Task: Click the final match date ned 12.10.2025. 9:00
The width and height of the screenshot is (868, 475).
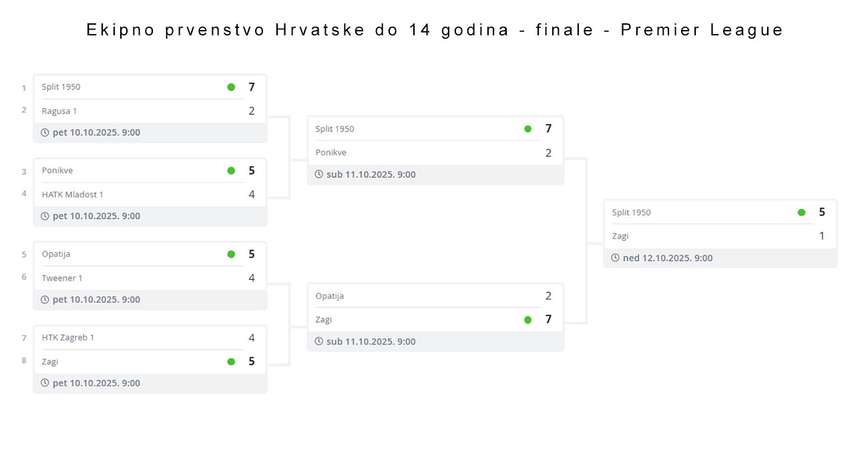Action: click(x=668, y=258)
